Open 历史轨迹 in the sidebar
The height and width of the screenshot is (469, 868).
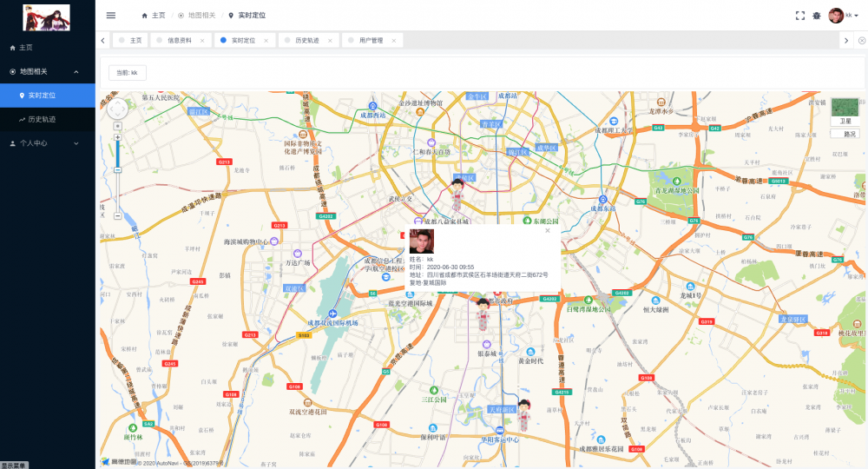pos(48,119)
